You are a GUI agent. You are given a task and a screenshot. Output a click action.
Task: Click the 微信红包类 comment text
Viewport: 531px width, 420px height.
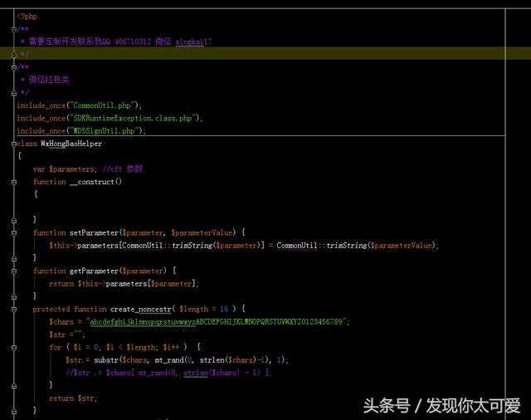49,80
